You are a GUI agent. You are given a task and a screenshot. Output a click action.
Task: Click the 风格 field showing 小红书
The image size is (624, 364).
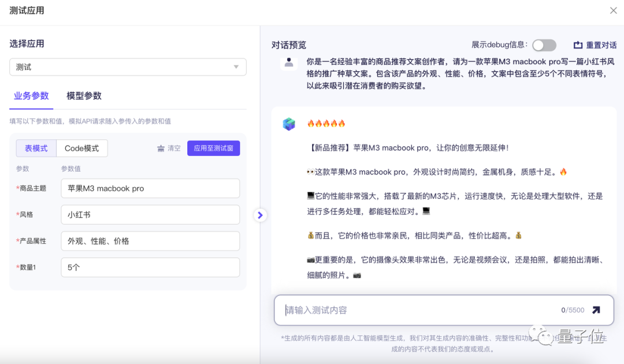(150, 214)
